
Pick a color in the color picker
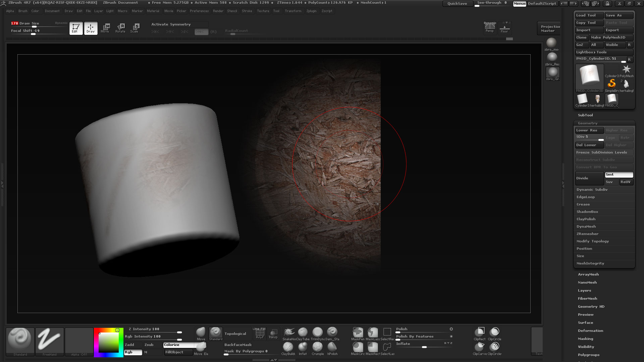[108, 342]
